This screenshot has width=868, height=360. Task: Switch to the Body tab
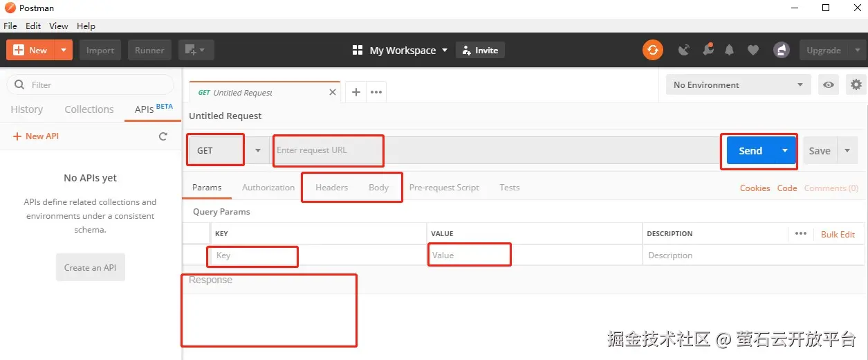pos(378,188)
